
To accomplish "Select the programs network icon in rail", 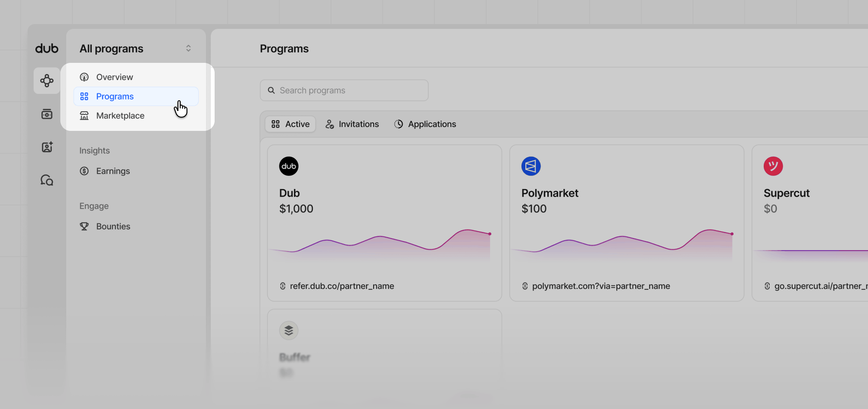I will point(47,81).
